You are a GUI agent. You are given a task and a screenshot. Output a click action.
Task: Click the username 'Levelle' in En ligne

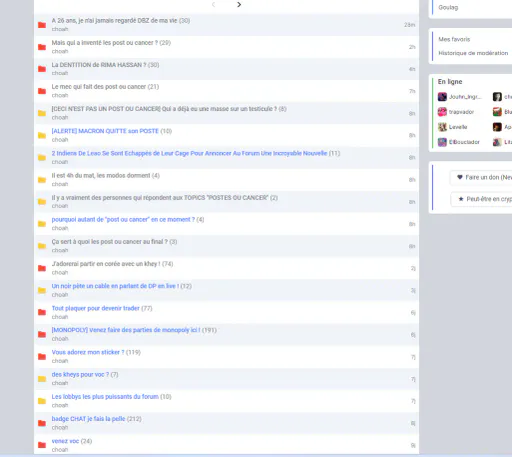tap(458, 127)
